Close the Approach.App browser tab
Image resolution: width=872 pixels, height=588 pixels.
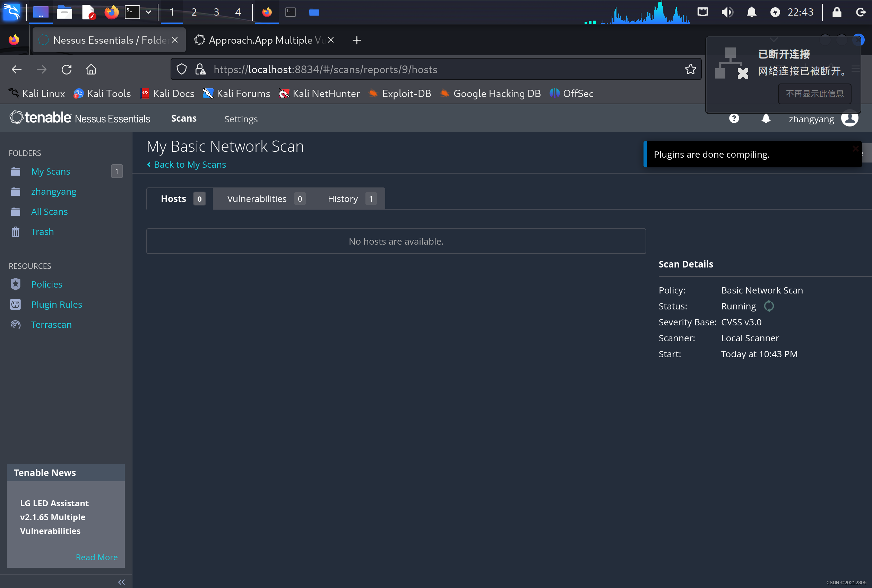[330, 40]
